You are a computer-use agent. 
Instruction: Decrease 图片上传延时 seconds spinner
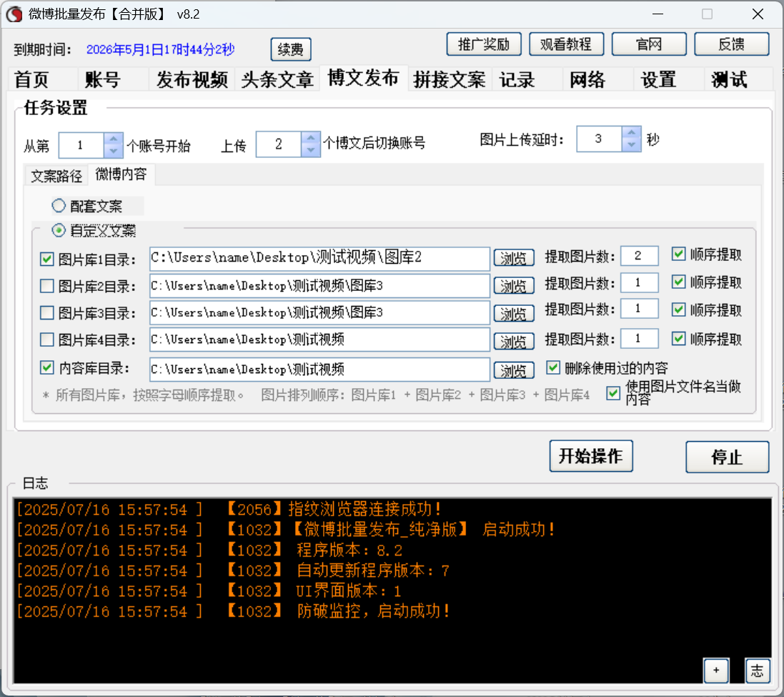(x=632, y=144)
